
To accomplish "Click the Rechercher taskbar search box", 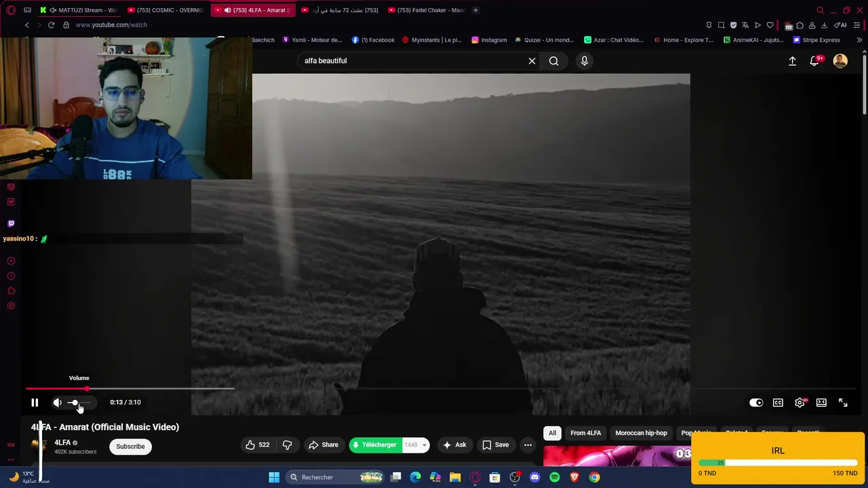I will 334,477.
